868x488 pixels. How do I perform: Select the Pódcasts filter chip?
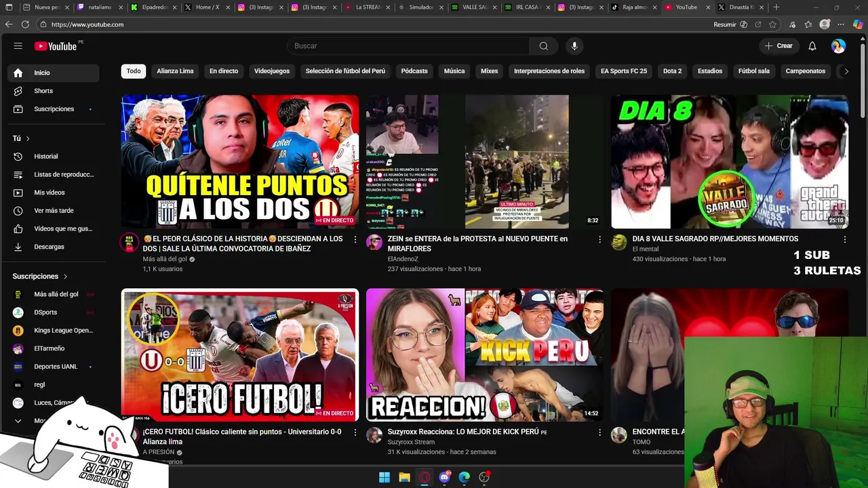[x=414, y=71]
